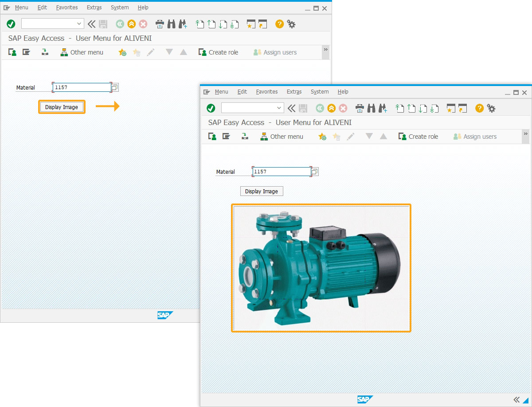Click Create role button in front window
Image resolution: width=532 pixels, height=407 pixels.
pos(418,137)
